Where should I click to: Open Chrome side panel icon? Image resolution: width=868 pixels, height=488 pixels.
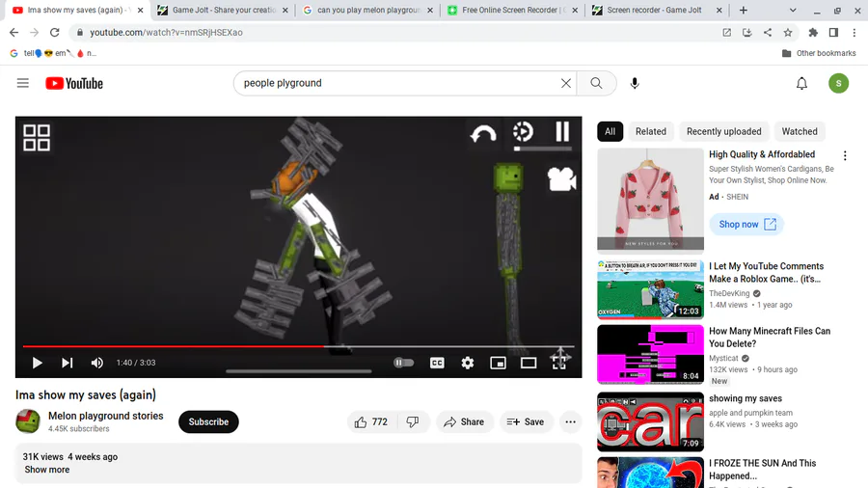(833, 32)
